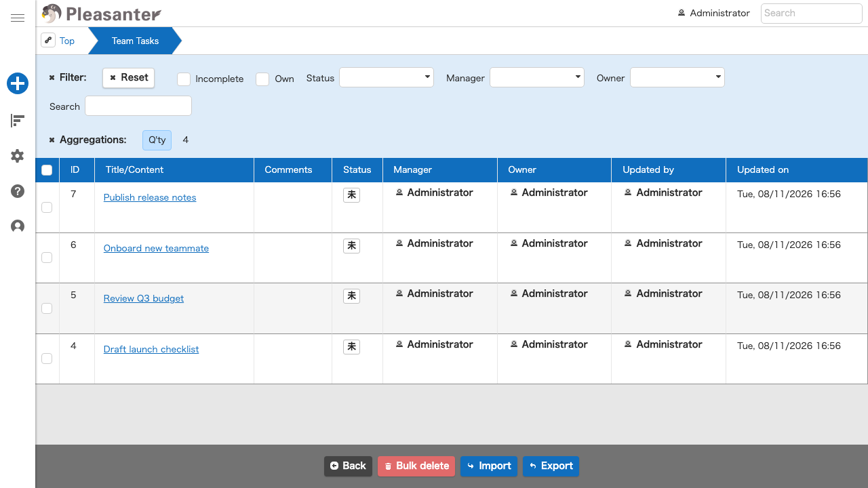
Task: Sort by Owner column header
Action: coord(555,170)
